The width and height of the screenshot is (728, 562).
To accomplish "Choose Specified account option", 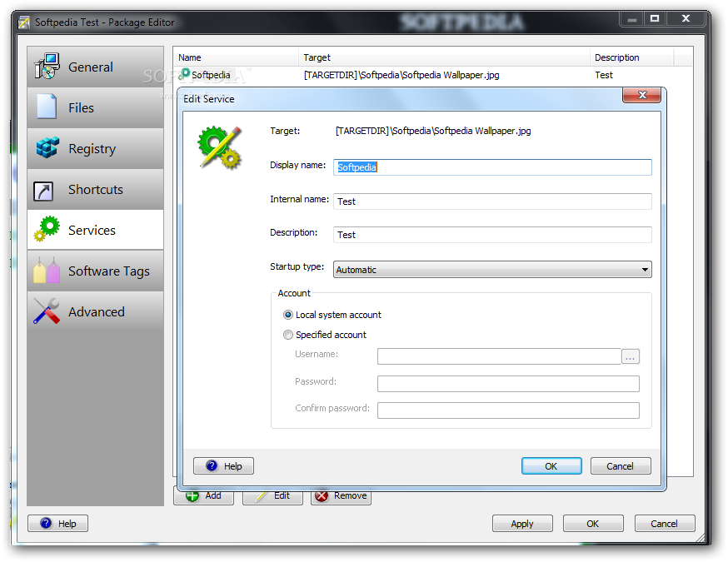I will (x=325, y=335).
